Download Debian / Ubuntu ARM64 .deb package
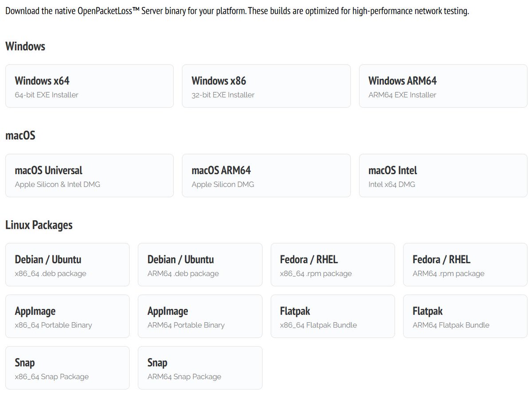Screen dimensions: 532x394 click(x=200, y=265)
